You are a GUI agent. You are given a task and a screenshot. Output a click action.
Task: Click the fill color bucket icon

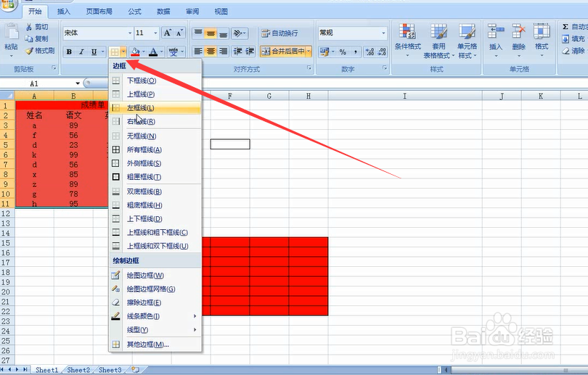tap(135, 51)
